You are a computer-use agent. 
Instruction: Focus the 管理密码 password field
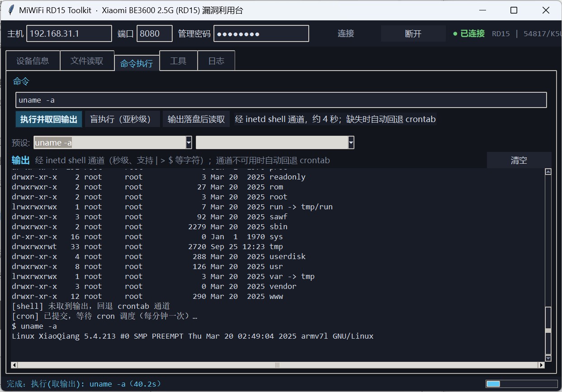point(261,33)
